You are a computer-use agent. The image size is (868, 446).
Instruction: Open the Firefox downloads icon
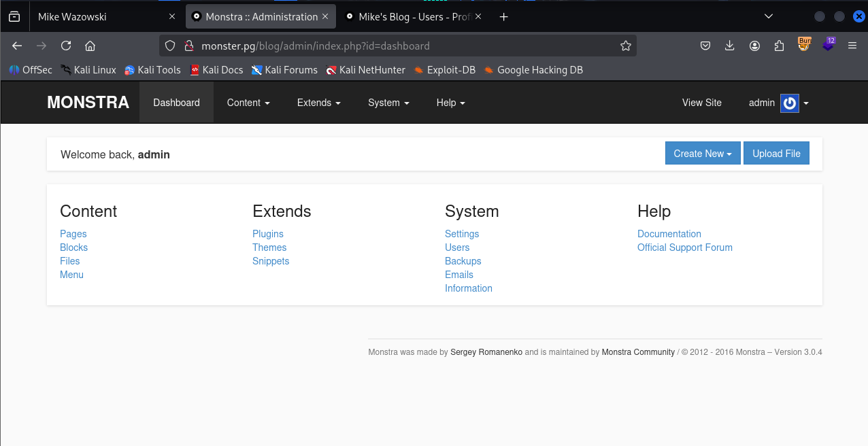(x=730, y=46)
